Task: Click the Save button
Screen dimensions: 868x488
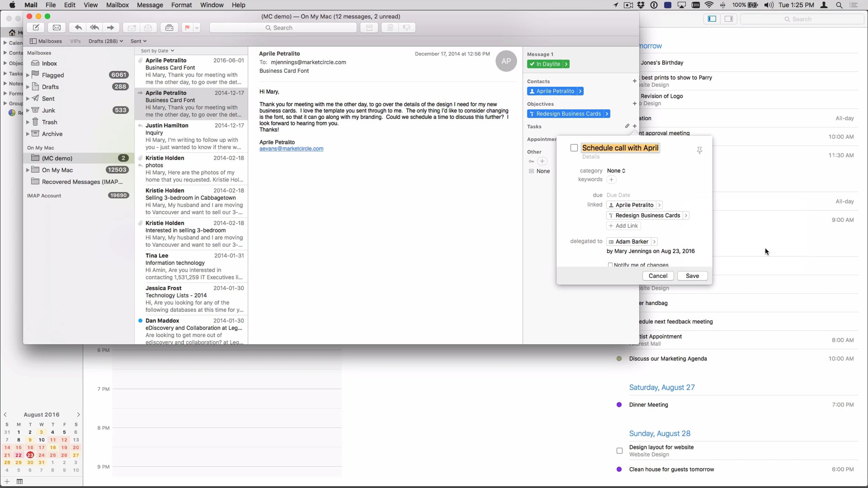Action: click(692, 276)
